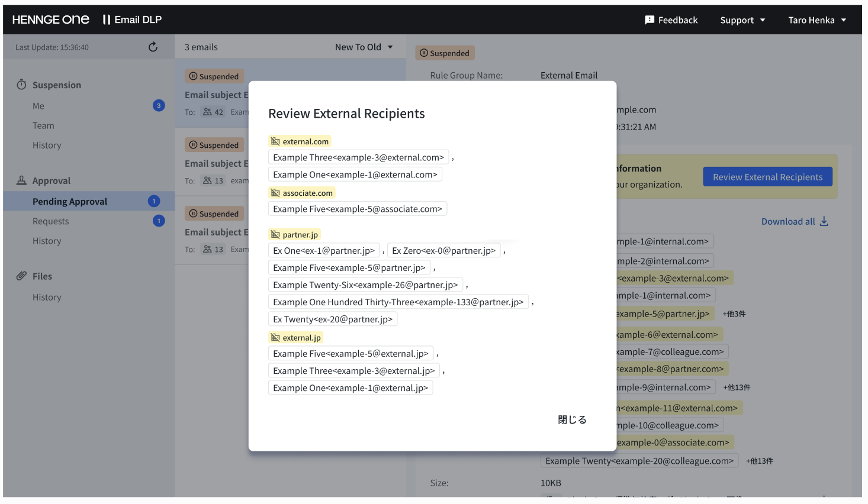Click the Files paperclip icon
Image resolution: width=868 pixels, height=504 pixels.
coord(21,276)
